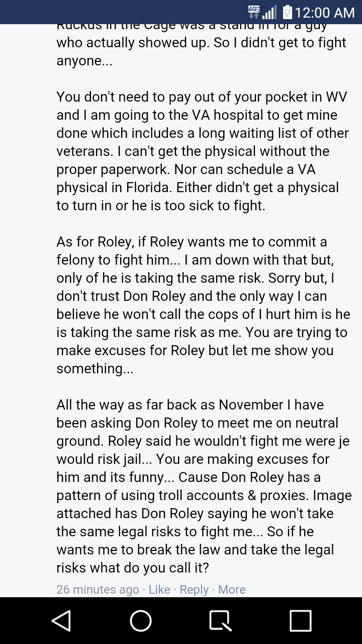Select the paragraph mentioning troll accounts

(x=201, y=495)
